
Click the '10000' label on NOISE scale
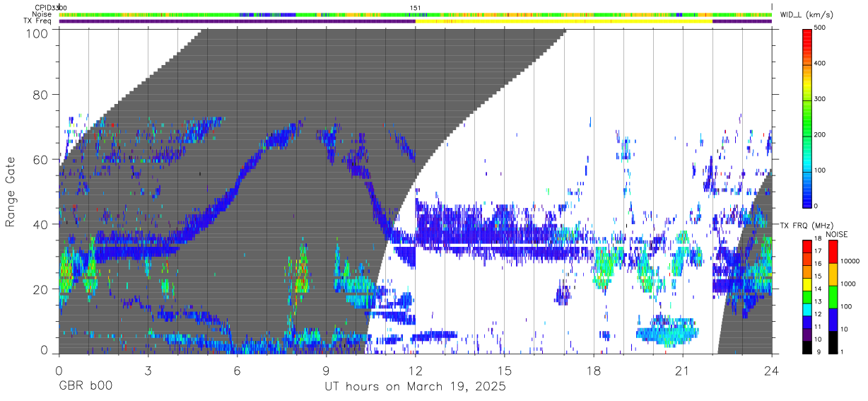pyautogui.click(x=851, y=261)
